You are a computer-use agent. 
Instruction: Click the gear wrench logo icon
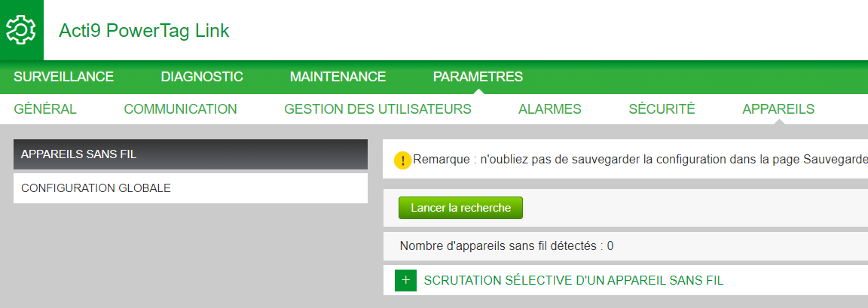coord(21,30)
